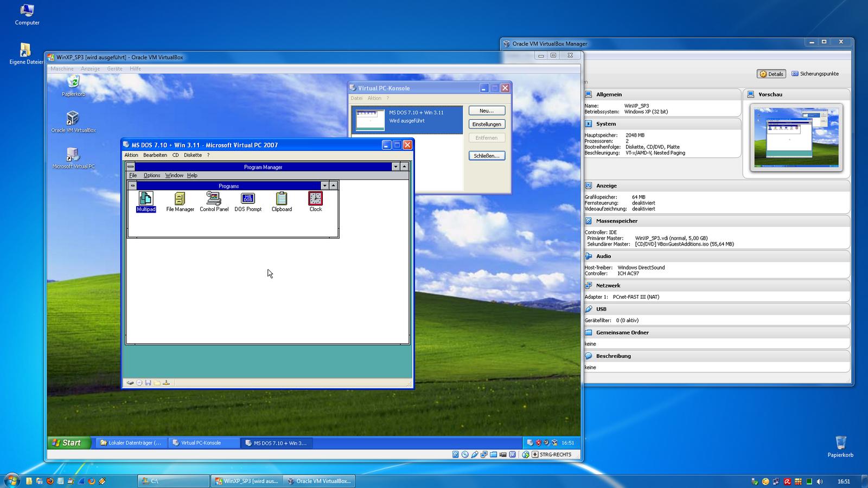Open the Multipad program icon
This screenshot has height=488, width=868.
[x=146, y=202]
